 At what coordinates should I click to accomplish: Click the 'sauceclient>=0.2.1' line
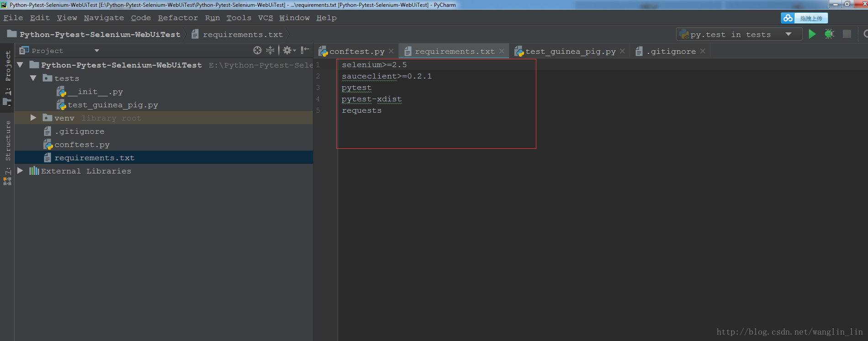pyautogui.click(x=386, y=76)
